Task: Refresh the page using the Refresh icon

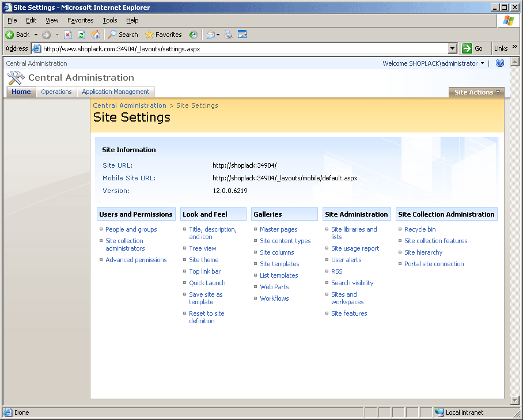Action: (x=81, y=35)
